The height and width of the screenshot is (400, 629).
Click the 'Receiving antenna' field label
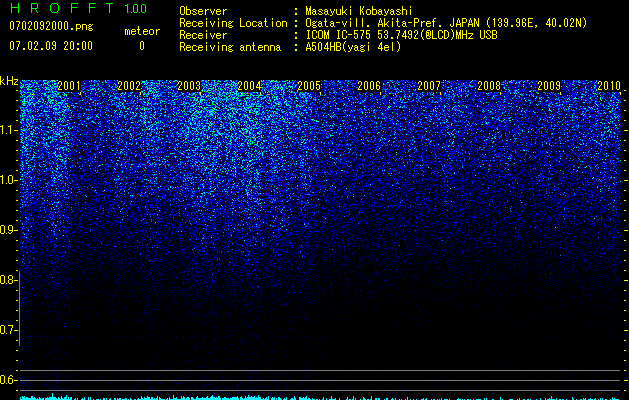(230, 47)
